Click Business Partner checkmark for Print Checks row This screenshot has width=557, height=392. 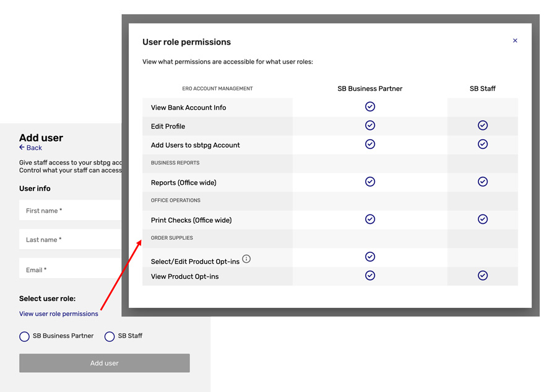[370, 219]
